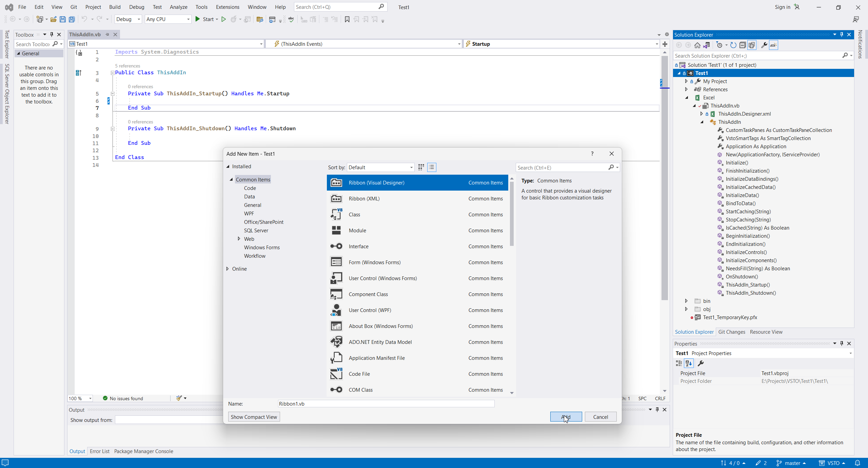Click the green Start debugging arrow
This screenshot has height=468, width=868.
click(198, 19)
